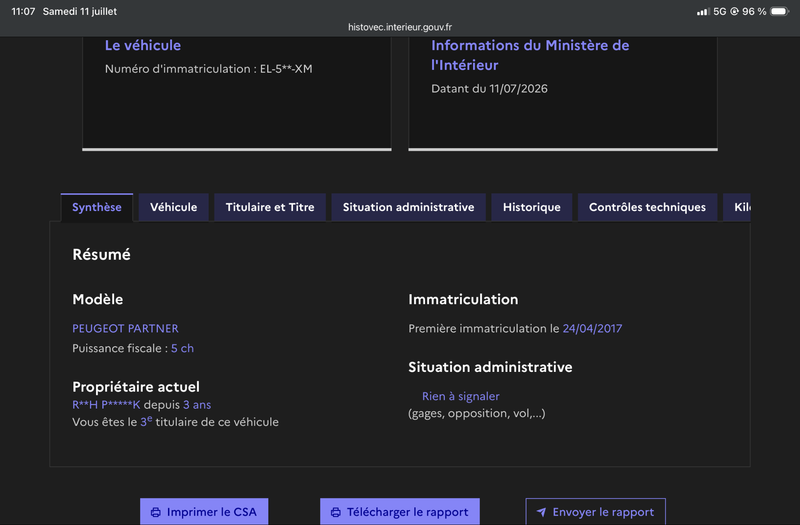Click the Envoyer le rapport button
This screenshot has width=800, height=525.
[x=595, y=512]
